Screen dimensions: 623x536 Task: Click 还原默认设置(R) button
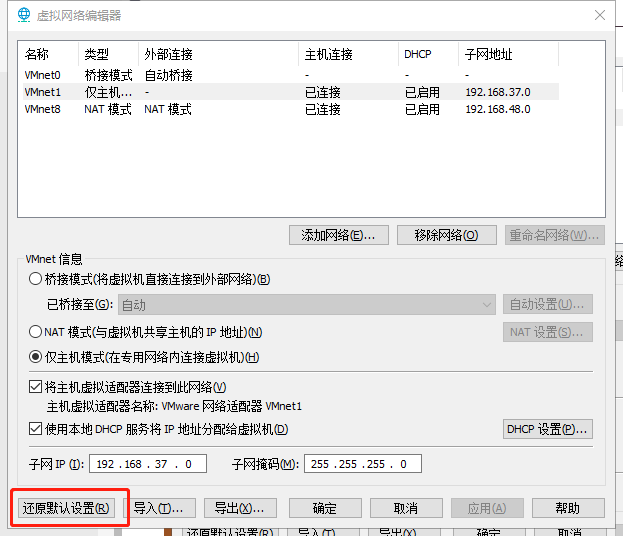pos(66,508)
